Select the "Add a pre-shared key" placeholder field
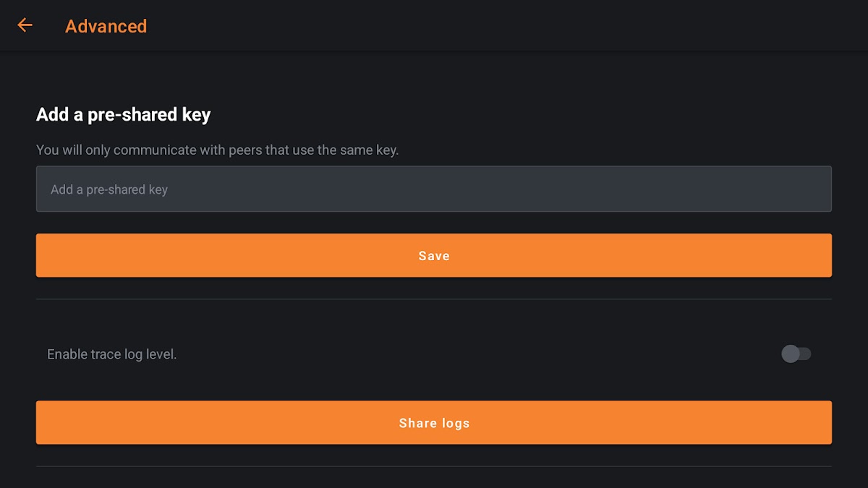The height and width of the screenshot is (488, 868). pyautogui.click(x=434, y=189)
